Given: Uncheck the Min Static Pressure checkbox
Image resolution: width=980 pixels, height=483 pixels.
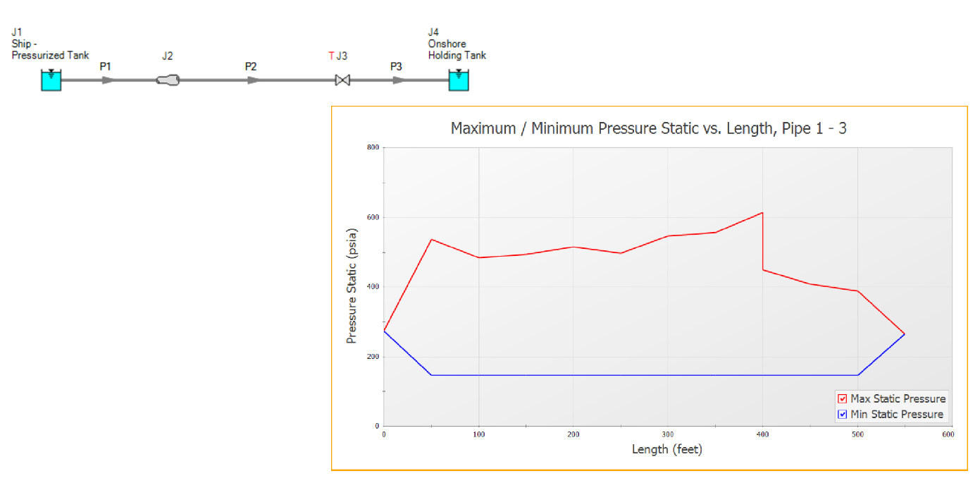Looking at the screenshot, I should 842,415.
